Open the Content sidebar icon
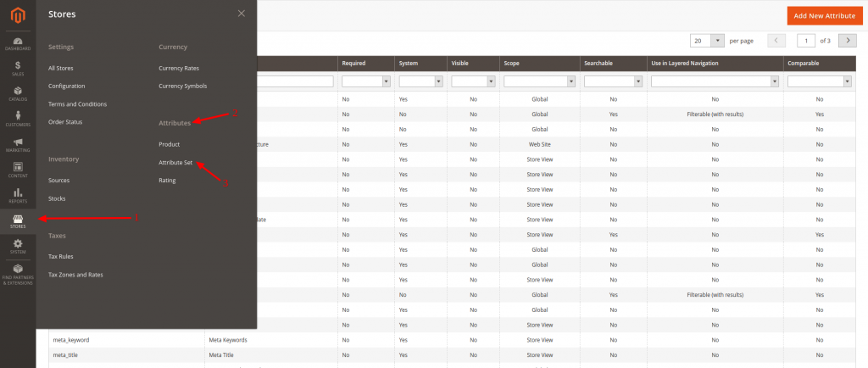 (x=17, y=169)
